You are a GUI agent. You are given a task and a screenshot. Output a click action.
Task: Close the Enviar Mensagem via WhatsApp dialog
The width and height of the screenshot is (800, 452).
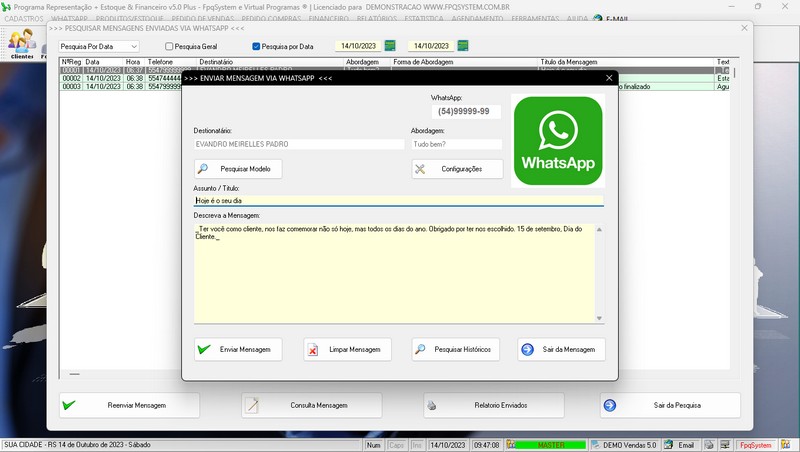coord(608,78)
